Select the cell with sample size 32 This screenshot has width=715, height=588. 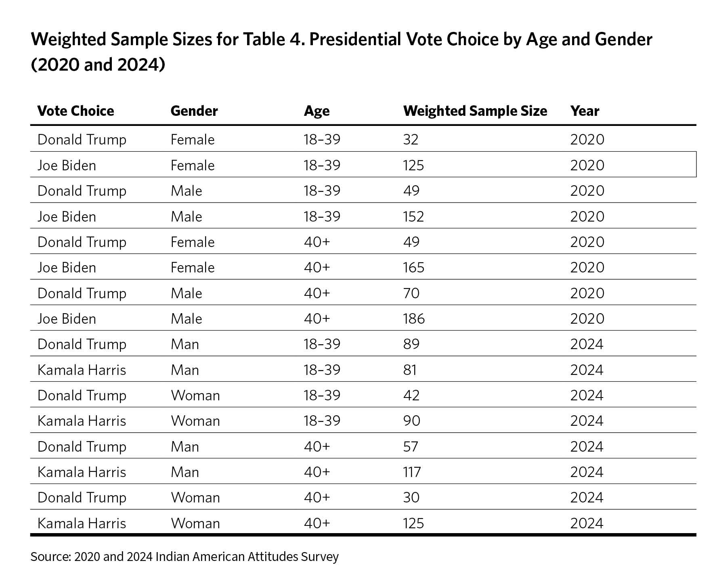point(411,140)
